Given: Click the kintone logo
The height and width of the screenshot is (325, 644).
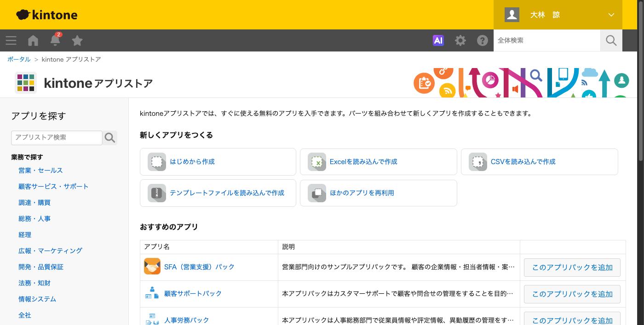Looking at the screenshot, I should [47, 15].
